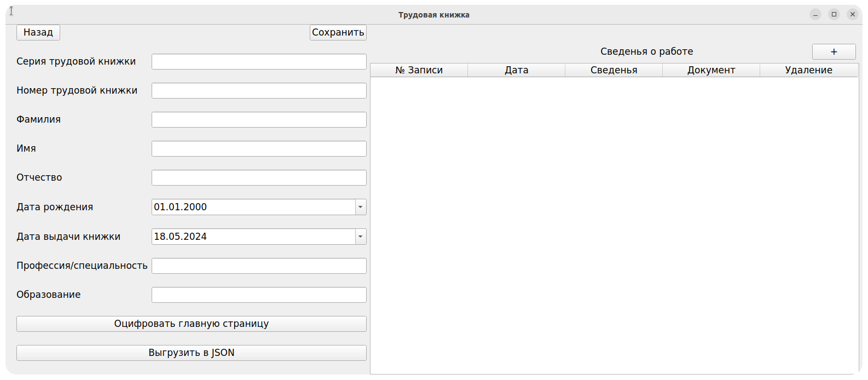Screen dimensions: 868x380
Task: Click the plus button to add work record
Action: 834,51
